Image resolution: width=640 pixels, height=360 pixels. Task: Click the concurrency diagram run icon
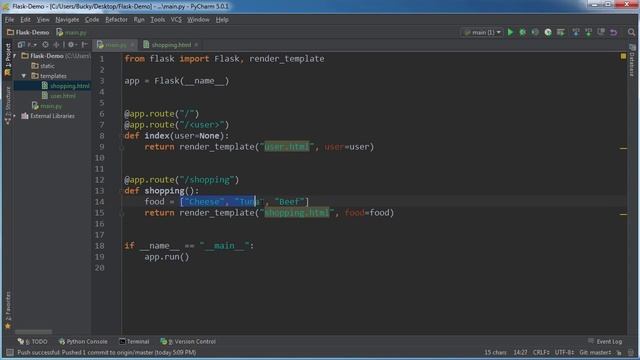[x=560, y=32]
